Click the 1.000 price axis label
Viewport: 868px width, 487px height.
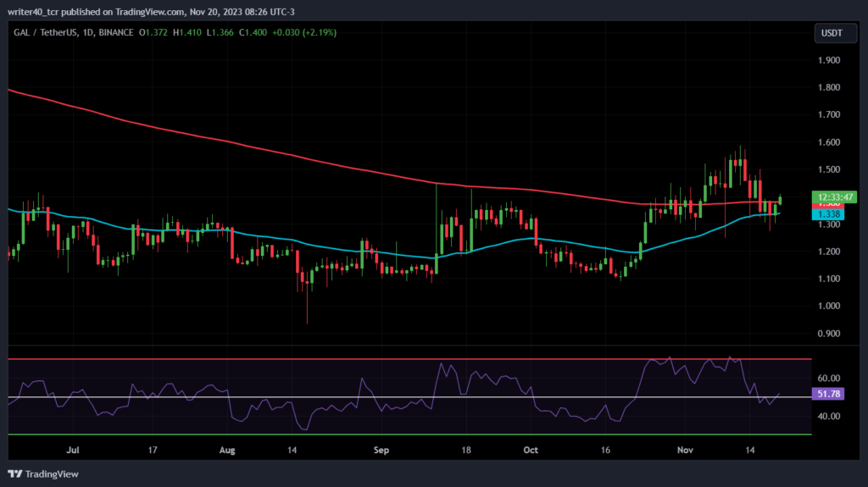click(x=829, y=306)
